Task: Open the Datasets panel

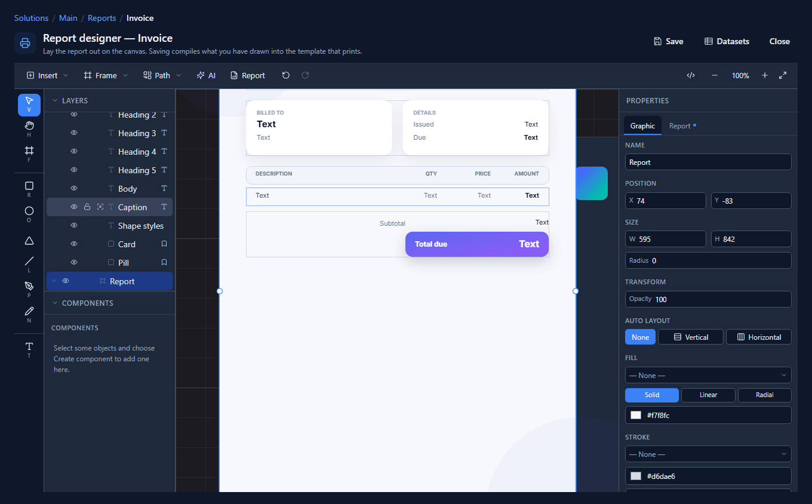Action: pyautogui.click(x=727, y=41)
